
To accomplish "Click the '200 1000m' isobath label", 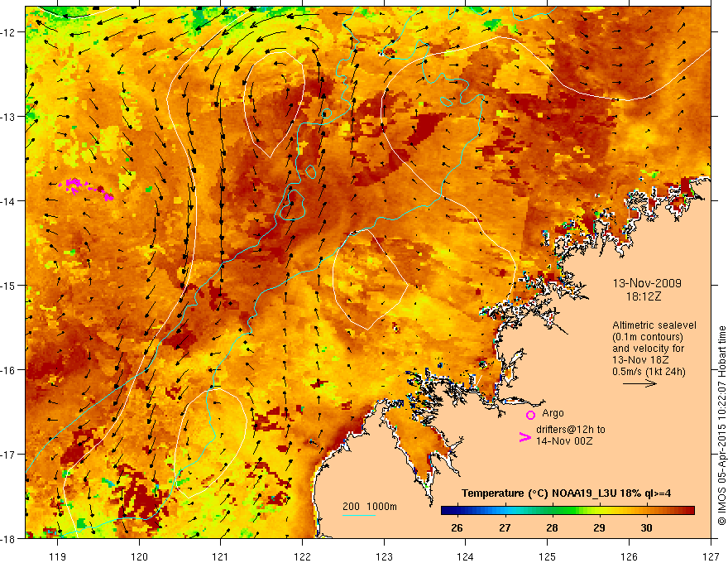I will [370, 507].
